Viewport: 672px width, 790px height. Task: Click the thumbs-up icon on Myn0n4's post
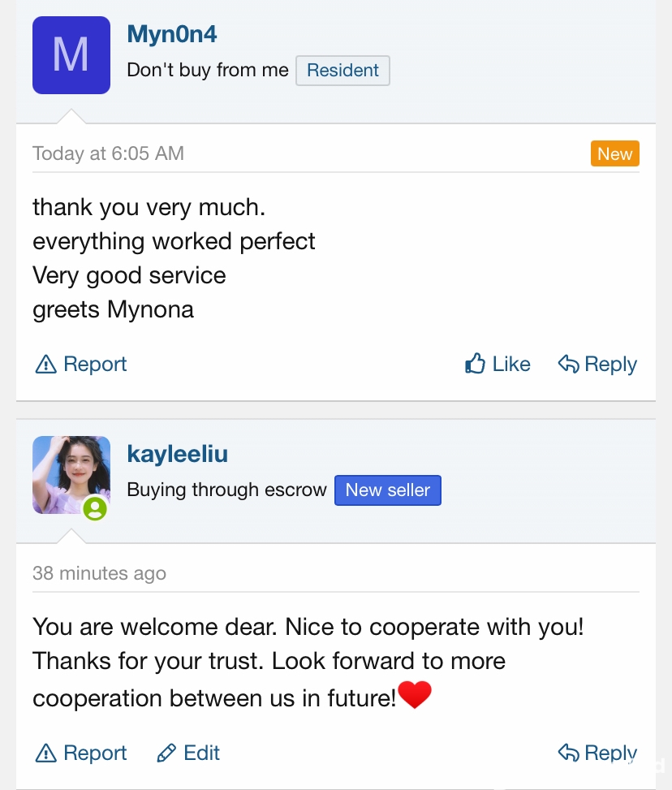(x=475, y=363)
